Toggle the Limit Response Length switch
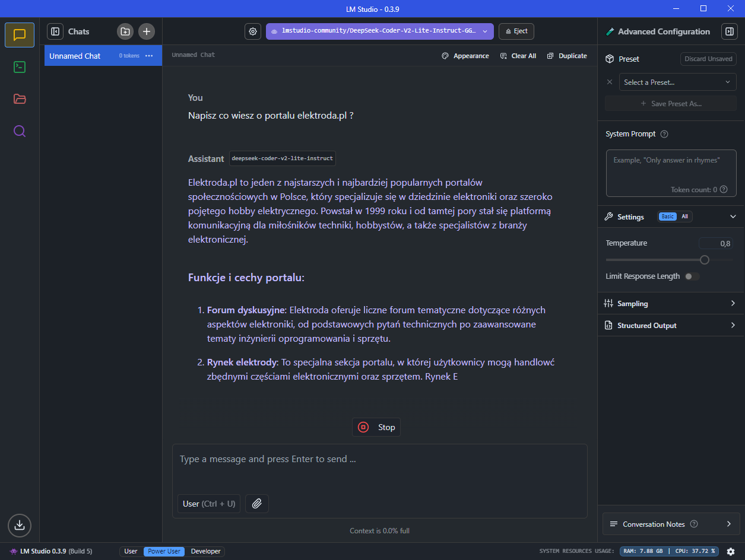Screen dimensions: 745x560 [692, 276]
